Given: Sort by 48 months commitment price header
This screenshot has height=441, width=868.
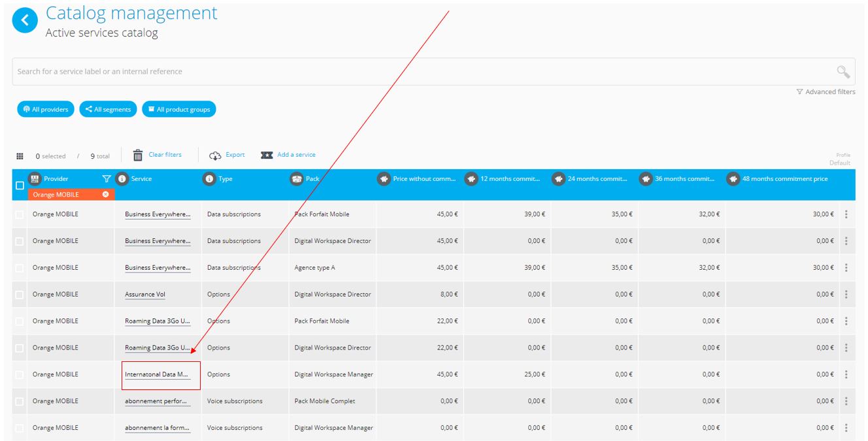Looking at the screenshot, I should point(785,178).
